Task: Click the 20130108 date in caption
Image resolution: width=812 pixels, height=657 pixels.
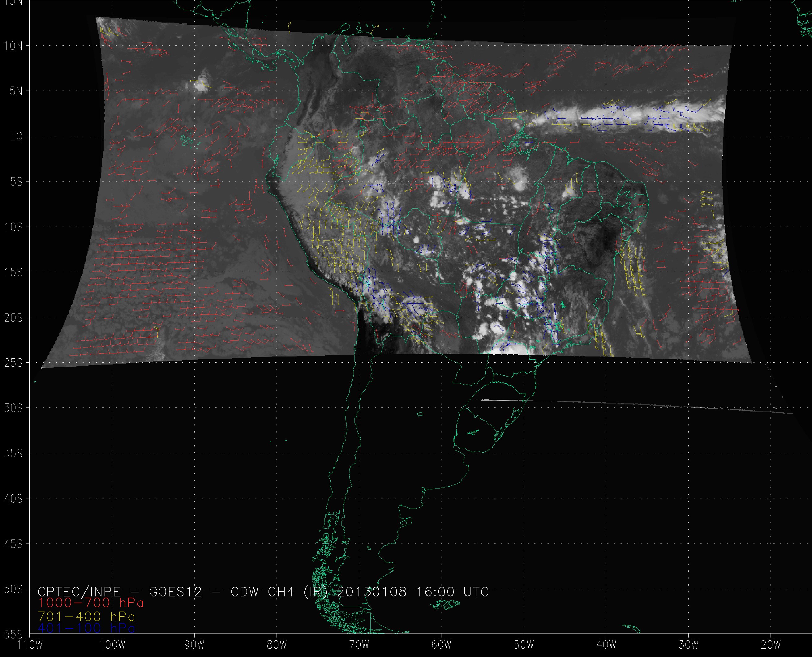Action: pyautogui.click(x=372, y=591)
